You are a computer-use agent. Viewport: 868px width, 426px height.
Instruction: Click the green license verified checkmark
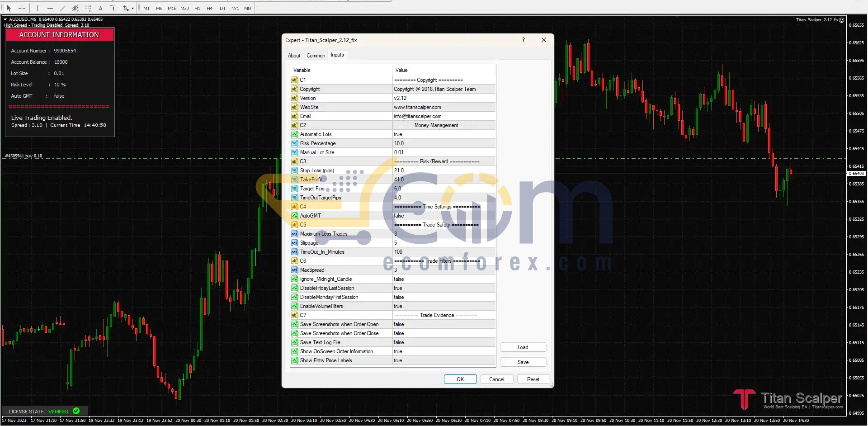76,411
